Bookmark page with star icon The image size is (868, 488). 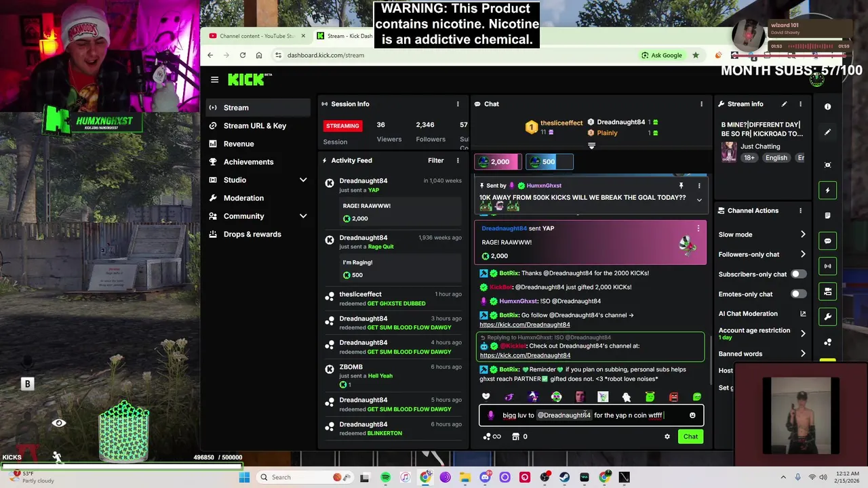click(x=696, y=55)
